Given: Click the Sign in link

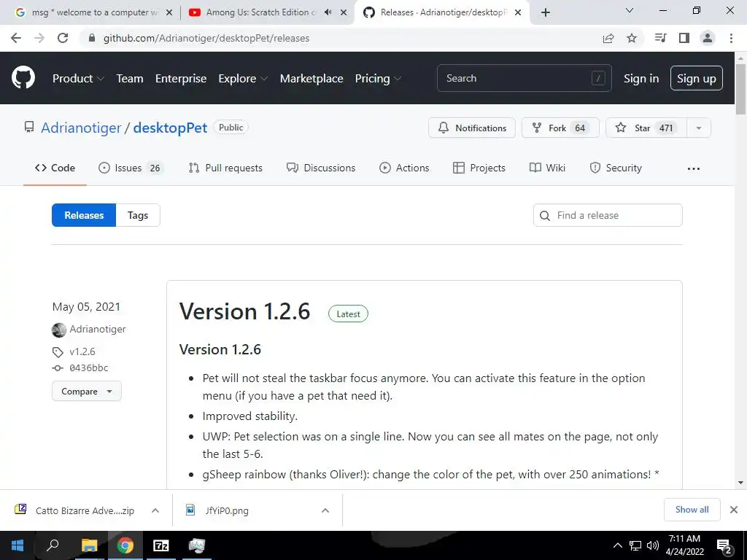Looking at the screenshot, I should 641,79.
